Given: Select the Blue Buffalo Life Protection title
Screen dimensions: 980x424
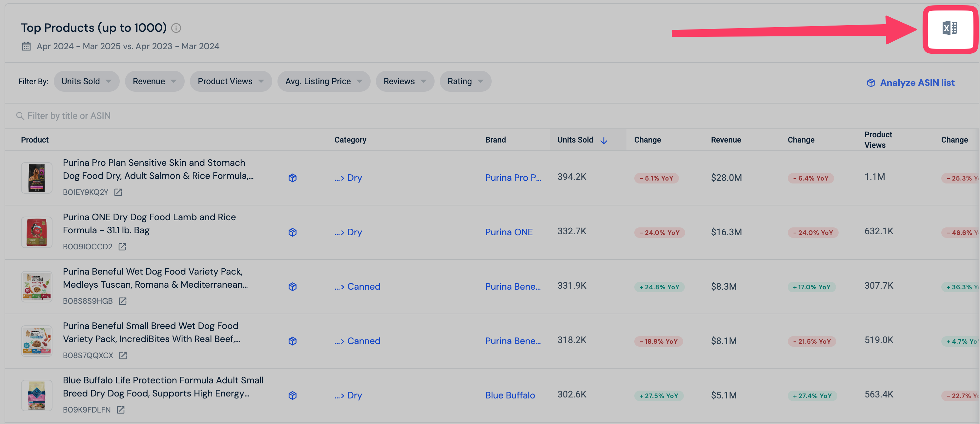Looking at the screenshot, I should pos(163,386).
